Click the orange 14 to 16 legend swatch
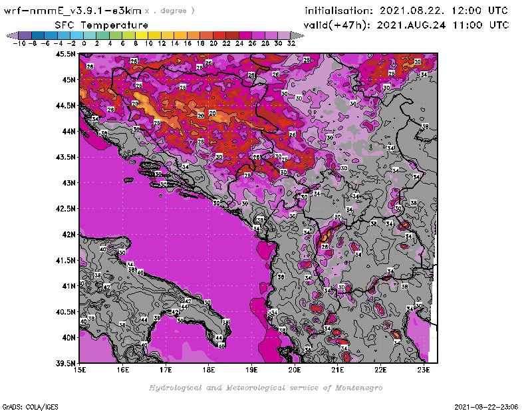This screenshot has height=411, width=532. click(180, 35)
